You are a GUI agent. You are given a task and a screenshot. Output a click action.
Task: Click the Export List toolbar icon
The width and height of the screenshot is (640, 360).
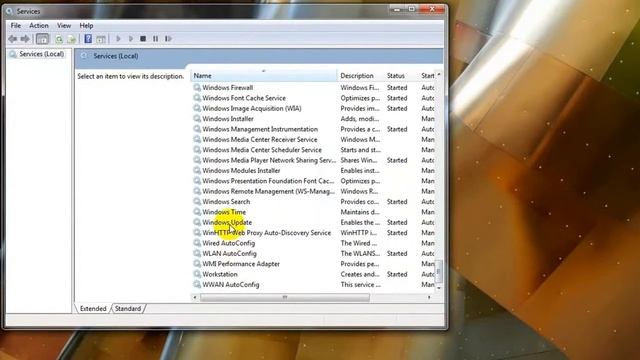72,39
